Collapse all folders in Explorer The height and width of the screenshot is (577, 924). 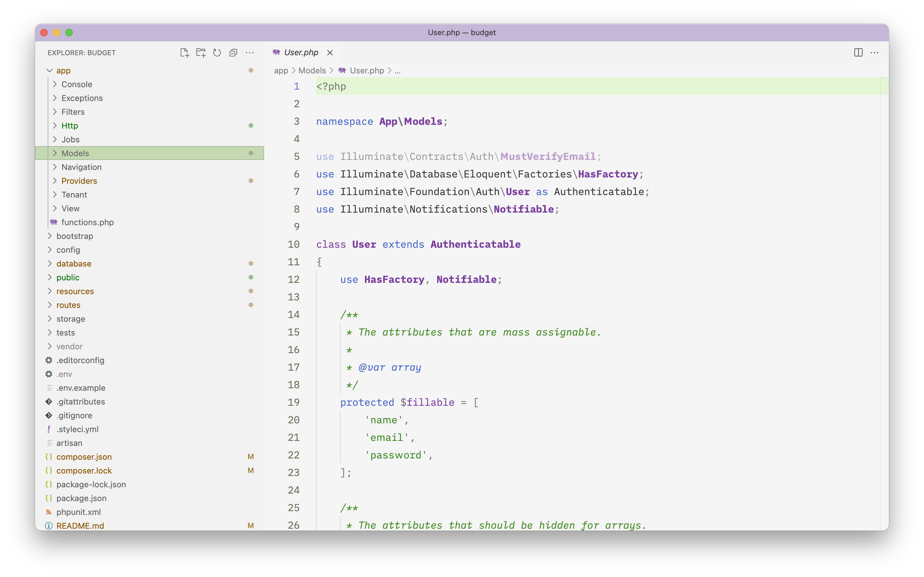(x=233, y=53)
